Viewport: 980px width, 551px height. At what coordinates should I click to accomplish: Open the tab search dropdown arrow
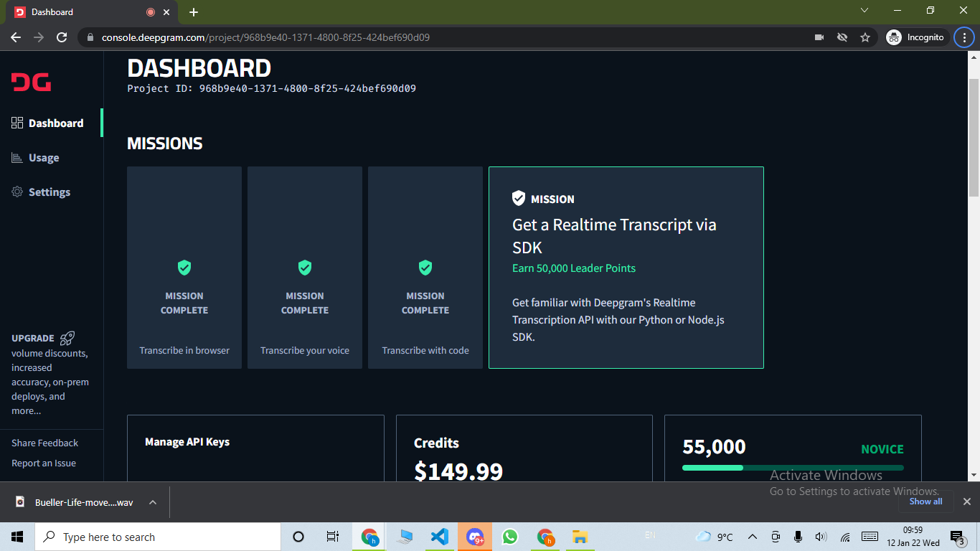pos(864,10)
